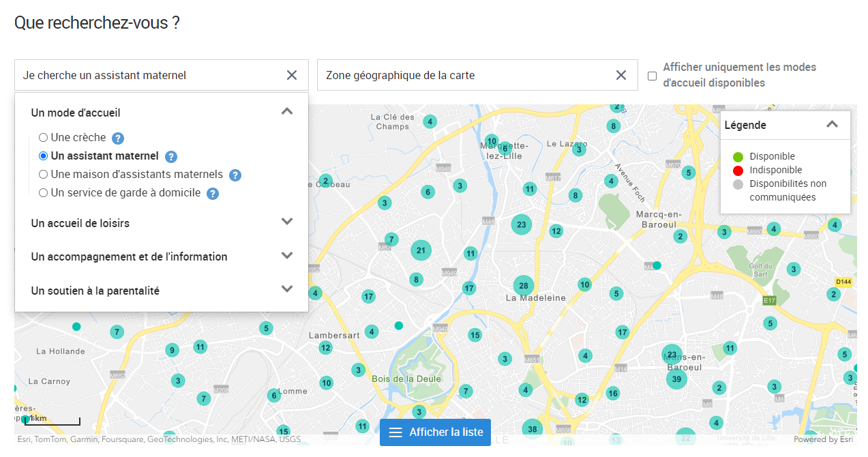
Task: Click the green 'Disponible' legend dot
Action: click(x=737, y=157)
